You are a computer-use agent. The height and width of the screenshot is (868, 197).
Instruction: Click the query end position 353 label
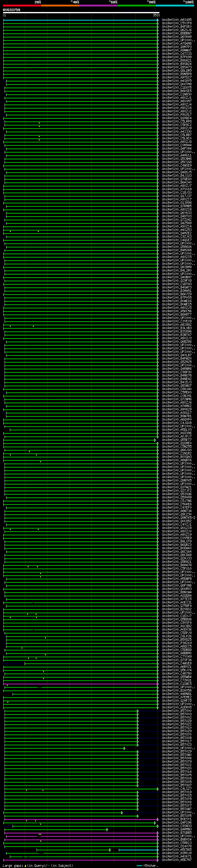coord(155,15)
